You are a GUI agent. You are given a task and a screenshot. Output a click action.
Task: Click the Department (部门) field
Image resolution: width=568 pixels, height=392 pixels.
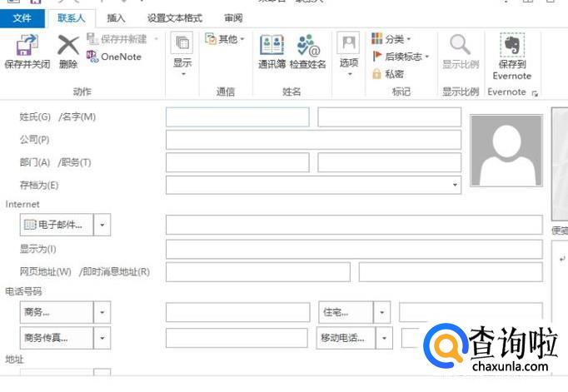(x=237, y=162)
